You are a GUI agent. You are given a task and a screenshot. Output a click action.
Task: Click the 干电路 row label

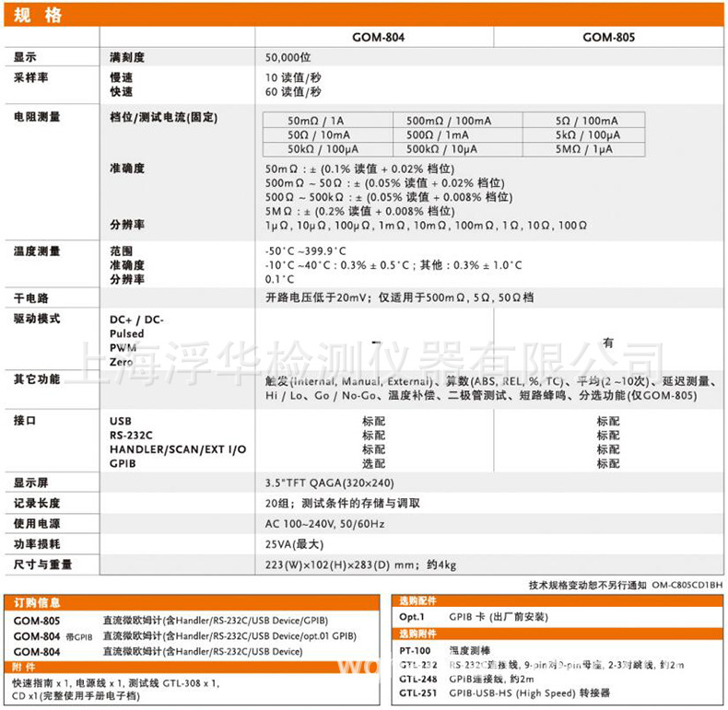coord(30,298)
